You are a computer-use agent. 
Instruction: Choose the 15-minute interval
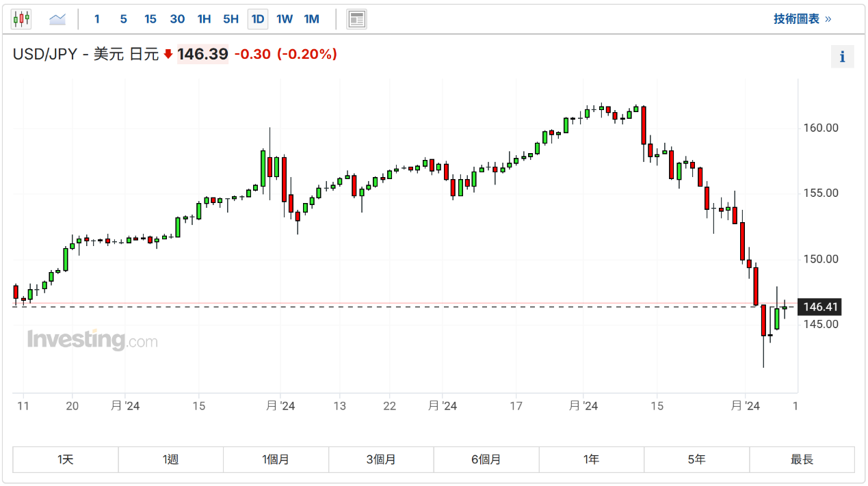click(150, 19)
